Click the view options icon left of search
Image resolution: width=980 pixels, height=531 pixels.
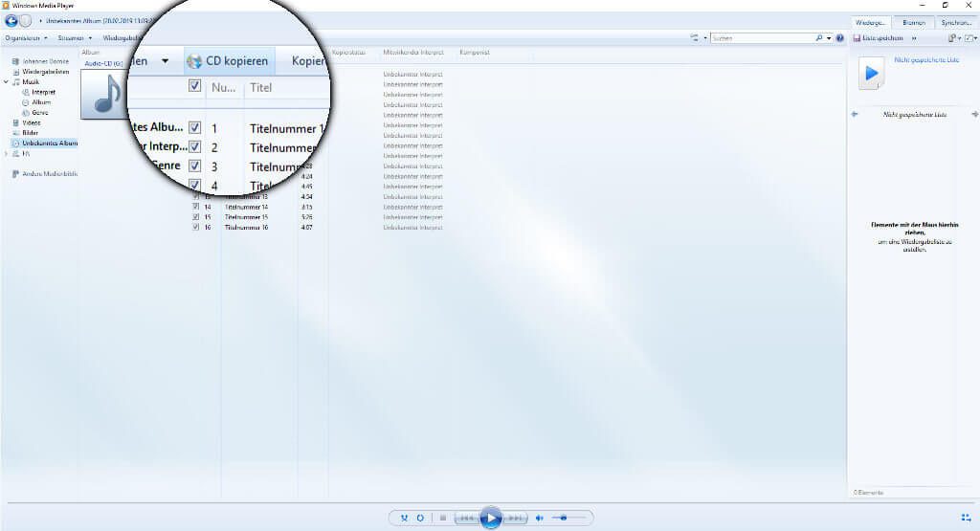[695, 38]
